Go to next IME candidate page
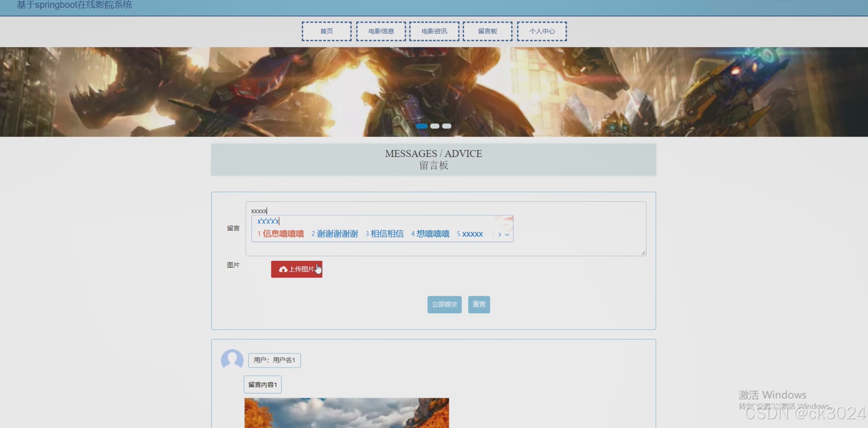This screenshot has width=868, height=428. (500, 235)
